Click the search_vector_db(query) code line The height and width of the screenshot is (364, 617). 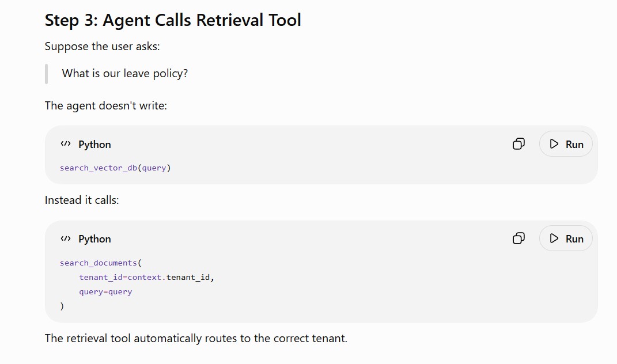(115, 168)
